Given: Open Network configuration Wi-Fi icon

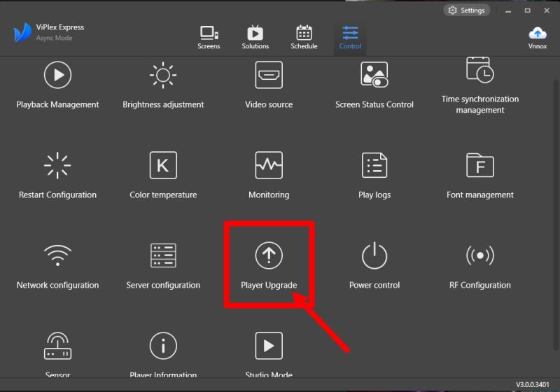Looking at the screenshot, I should (x=57, y=256).
